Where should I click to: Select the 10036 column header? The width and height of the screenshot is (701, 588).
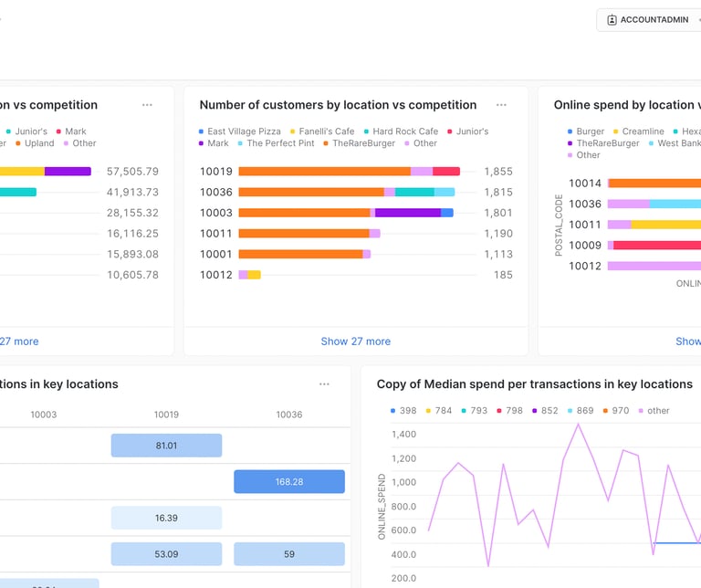pyautogui.click(x=289, y=415)
